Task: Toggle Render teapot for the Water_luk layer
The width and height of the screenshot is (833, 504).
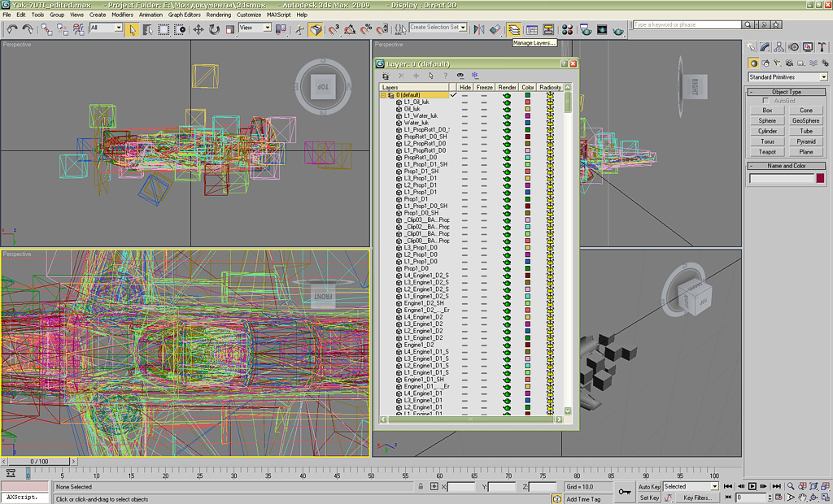Action: 507,123
